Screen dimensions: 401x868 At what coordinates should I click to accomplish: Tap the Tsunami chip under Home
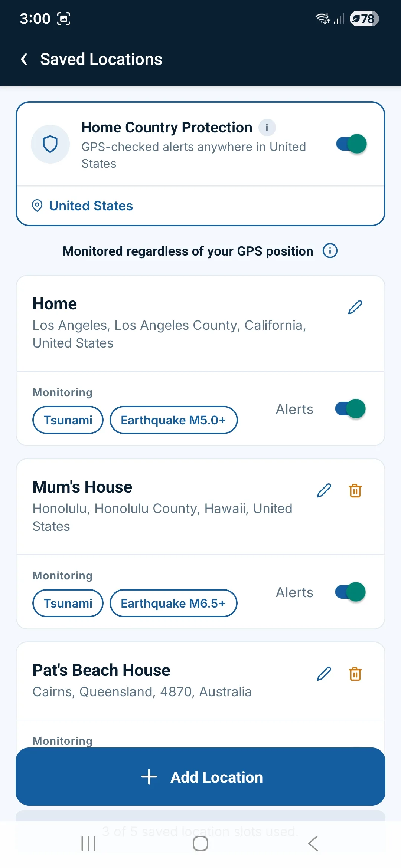(68, 420)
